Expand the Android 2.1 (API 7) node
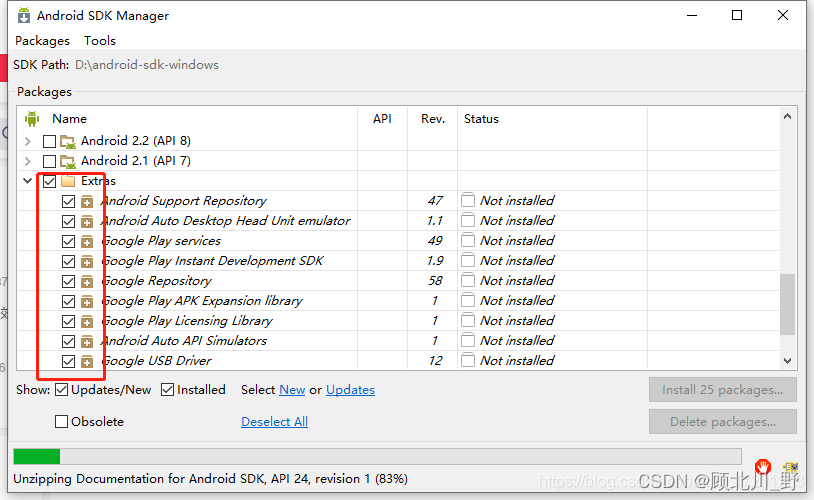The height and width of the screenshot is (500, 814). [28, 161]
